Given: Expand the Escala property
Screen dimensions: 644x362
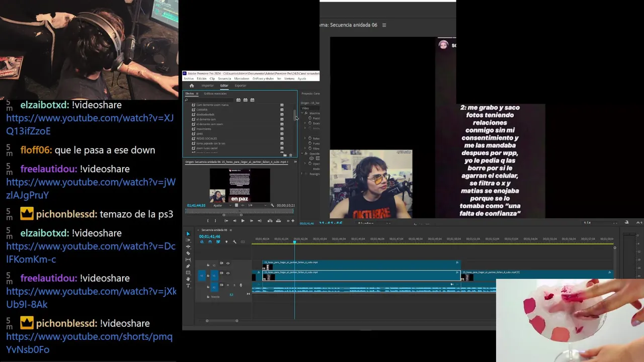Looking at the screenshot, I should click(305, 123).
